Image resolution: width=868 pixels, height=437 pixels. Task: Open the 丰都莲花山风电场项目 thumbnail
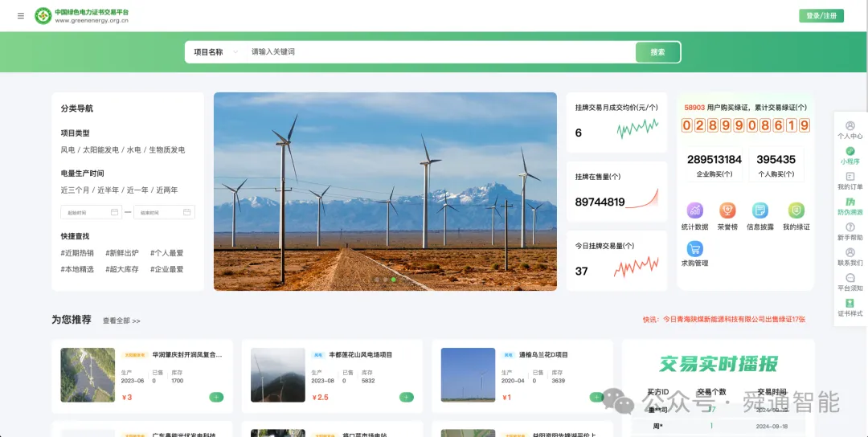pos(278,375)
